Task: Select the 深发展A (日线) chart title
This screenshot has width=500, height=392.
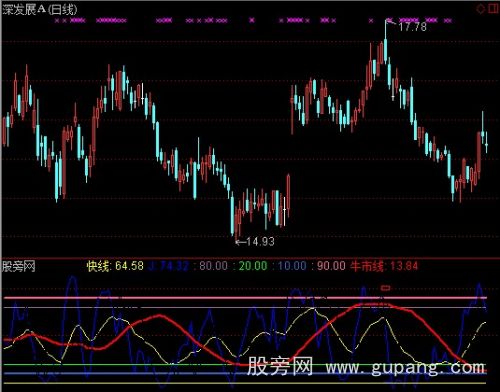Action: [x=40, y=9]
